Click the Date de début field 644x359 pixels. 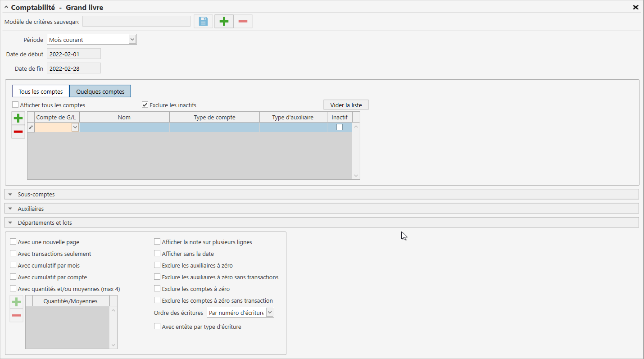[74, 54]
